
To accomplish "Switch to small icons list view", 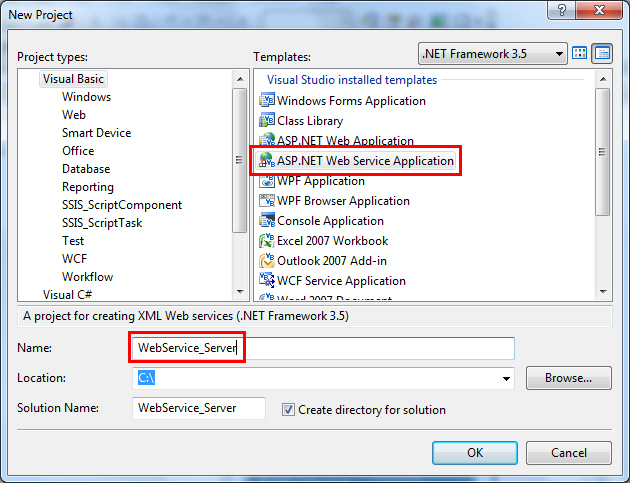I will click(602, 53).
